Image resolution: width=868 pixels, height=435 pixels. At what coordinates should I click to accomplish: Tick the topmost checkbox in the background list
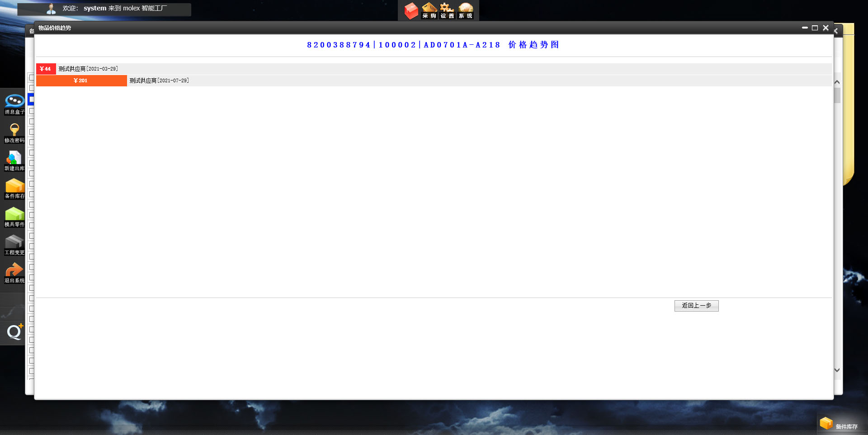tap(32, 78)
